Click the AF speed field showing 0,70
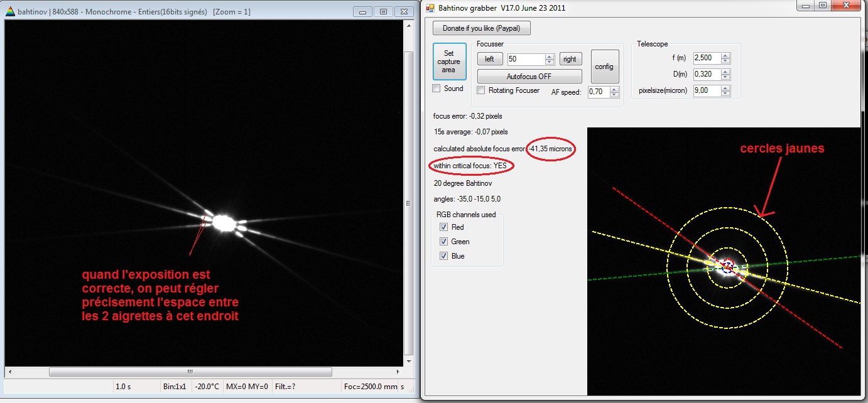 pos(599,92)
